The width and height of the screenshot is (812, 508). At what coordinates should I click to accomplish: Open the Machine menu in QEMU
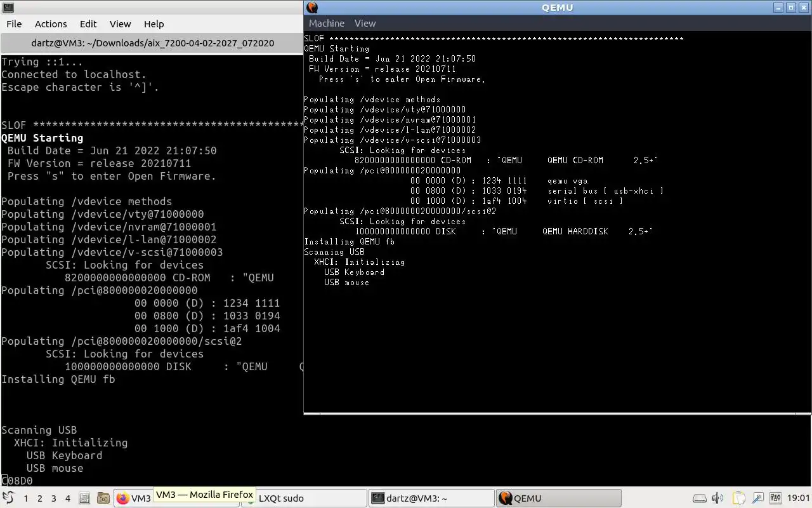tap(327, 23)
